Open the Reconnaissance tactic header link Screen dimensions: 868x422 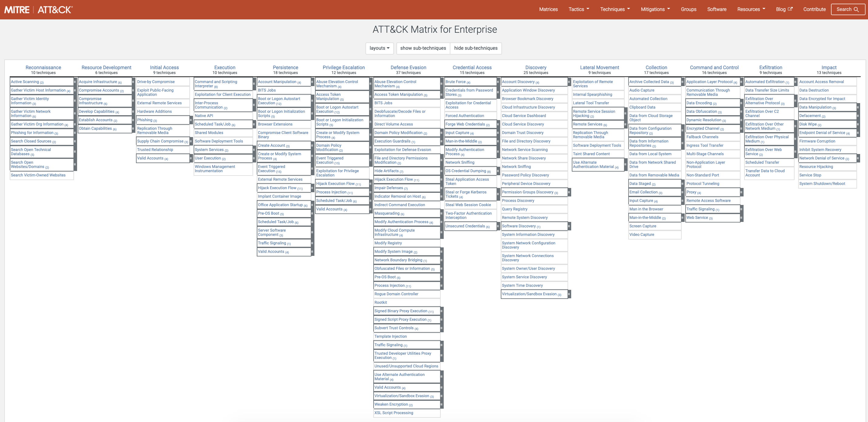pyautogui.click(x=43, y=67)
